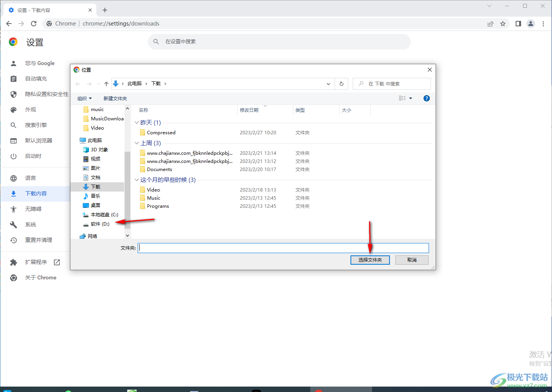Image resolution: width=552 pixels, height=392 pixels.
Task: Choose 软件 (D:) drive
Action: pos(96,224)
